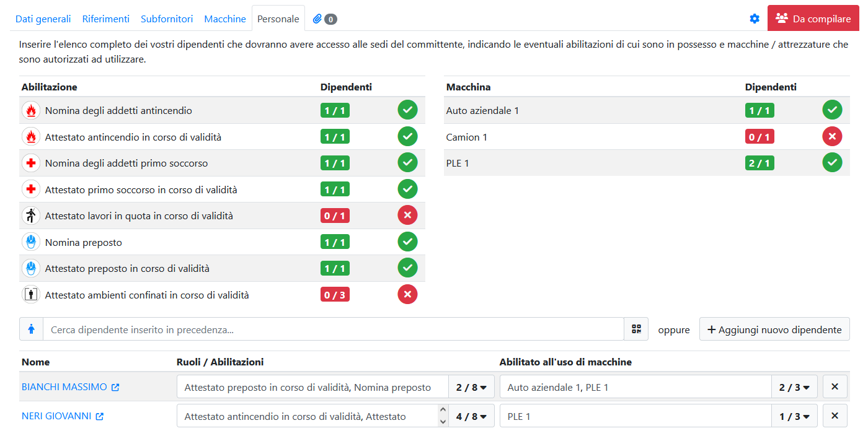Open NERI GIOVANNI external link icon

(99, 417)
